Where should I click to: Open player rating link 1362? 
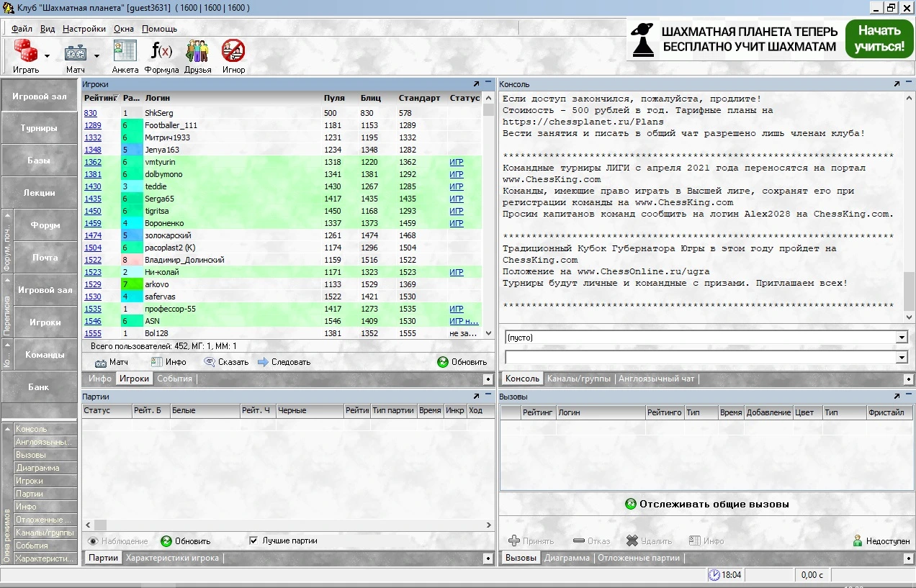[93, 162]
